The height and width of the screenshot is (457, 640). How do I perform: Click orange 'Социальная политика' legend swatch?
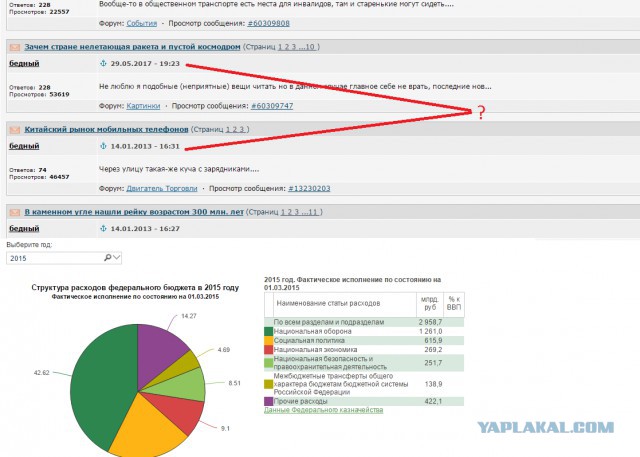click(269, 341)
